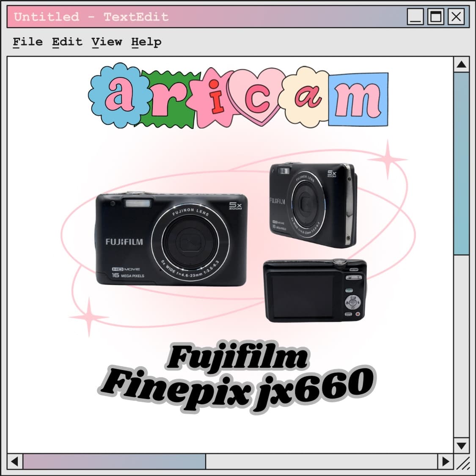Open the View menu
476x476 pixels.
point(106,42)
